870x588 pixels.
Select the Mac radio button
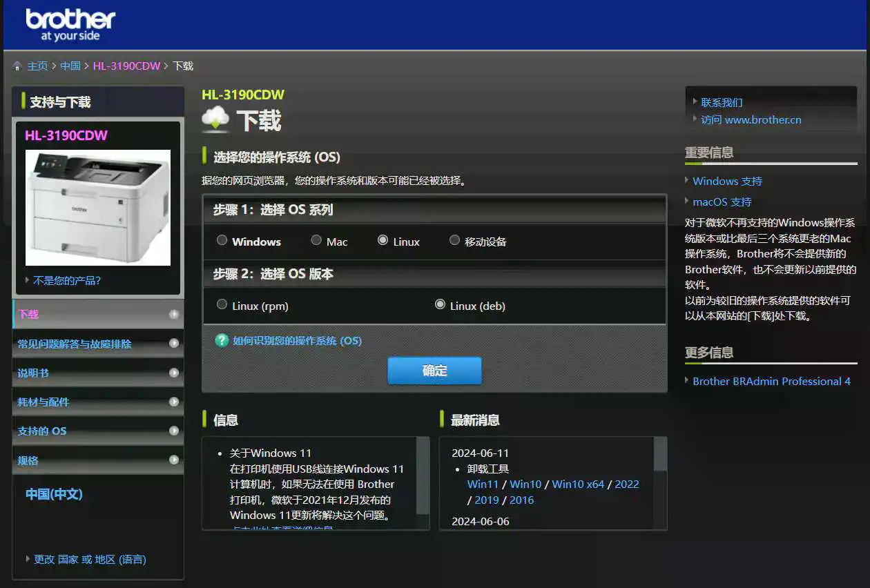[316, 240]
